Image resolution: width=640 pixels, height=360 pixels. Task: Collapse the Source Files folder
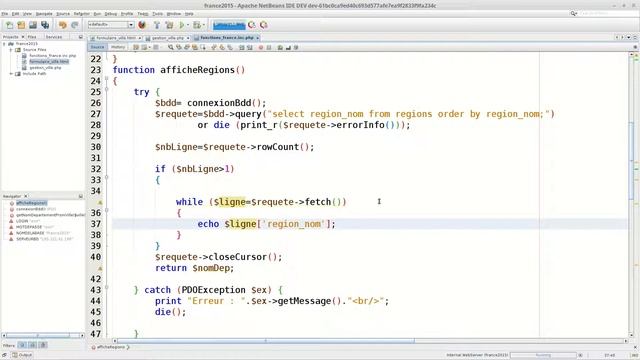click(11, 50)
